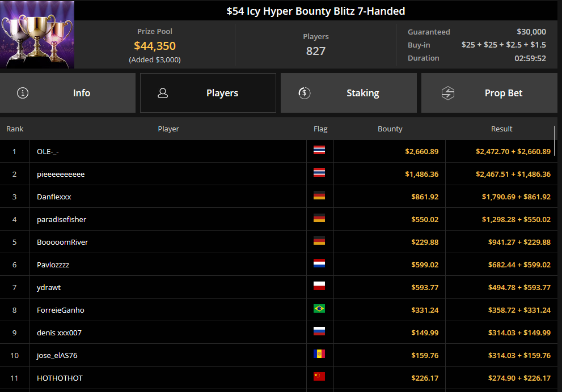Click the duration value 02:59:52

point(530,58)
